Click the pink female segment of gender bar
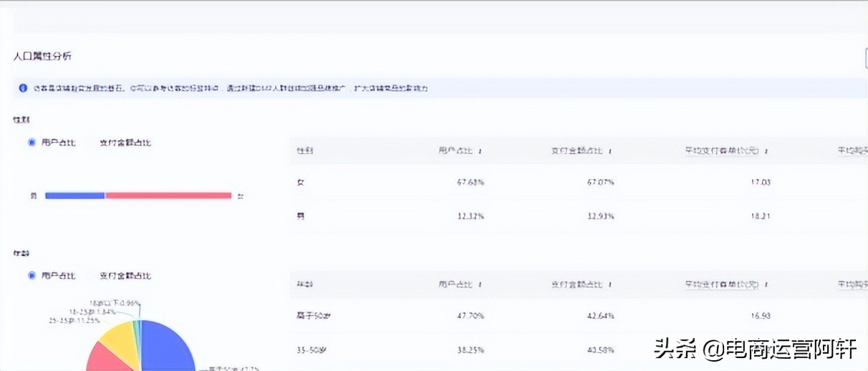The width and height of the screenshot is (868, 371). [x=169, y=196]
